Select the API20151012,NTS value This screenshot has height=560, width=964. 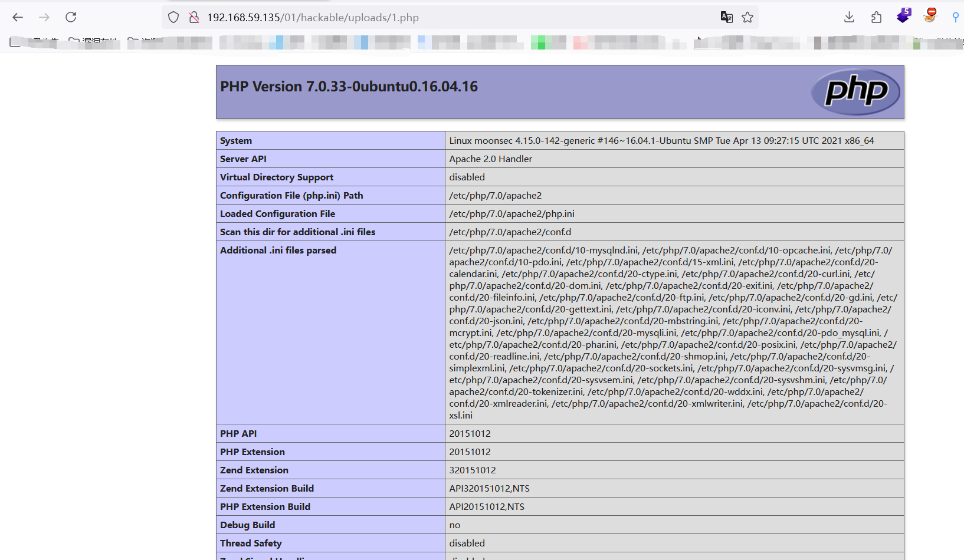click(x=487, y=506)
